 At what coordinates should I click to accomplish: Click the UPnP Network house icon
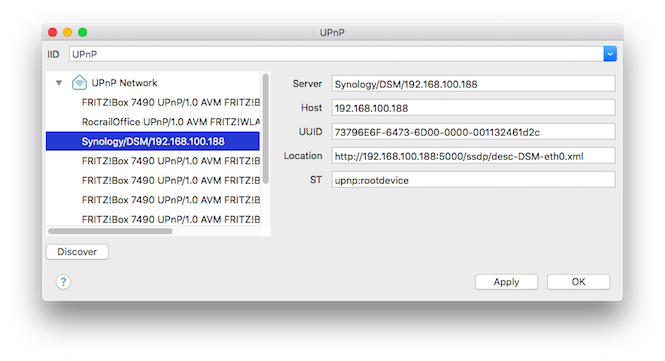[x=79, y=82]
